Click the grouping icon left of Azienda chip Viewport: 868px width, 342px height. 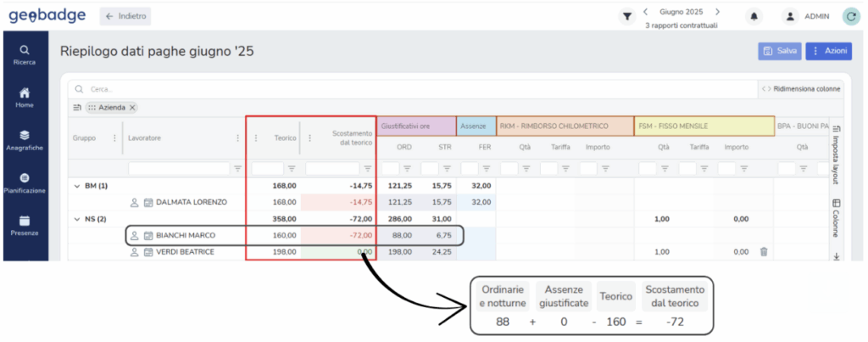(77, 108)
